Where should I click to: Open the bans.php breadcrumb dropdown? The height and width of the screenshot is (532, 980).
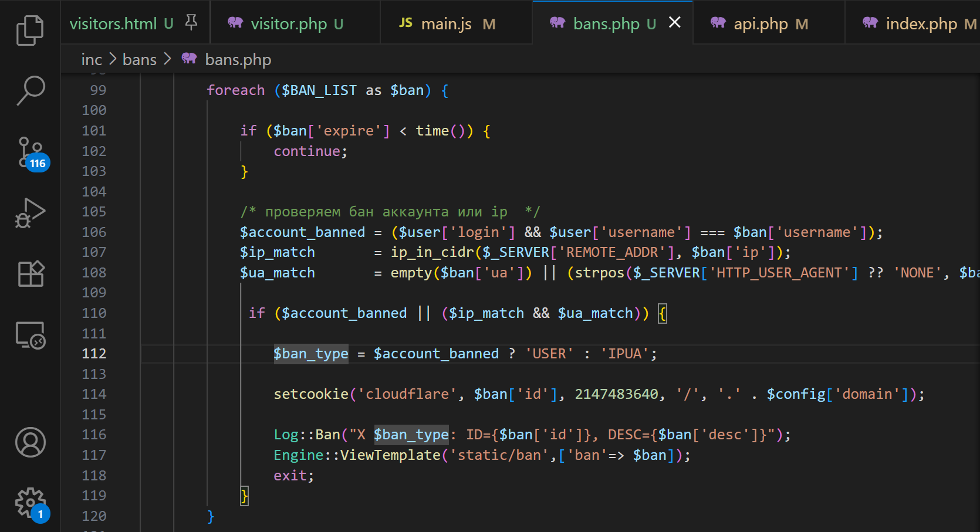tap(238, 60)
